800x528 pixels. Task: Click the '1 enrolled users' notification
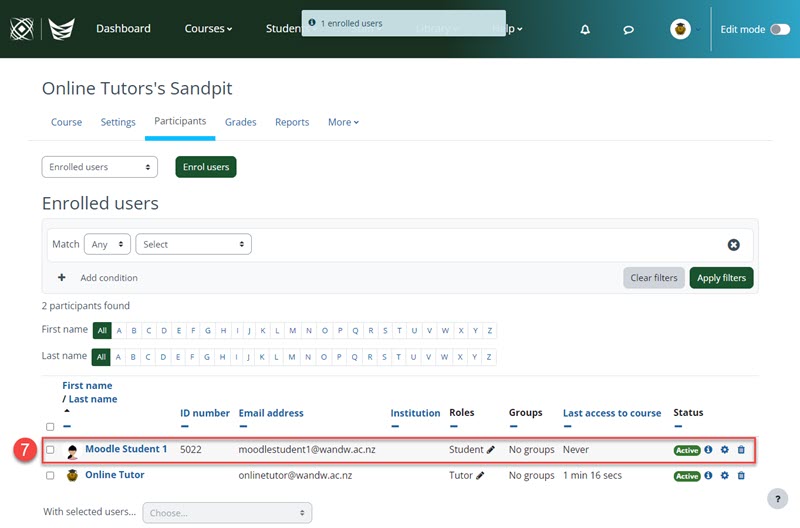pos(404,23)
